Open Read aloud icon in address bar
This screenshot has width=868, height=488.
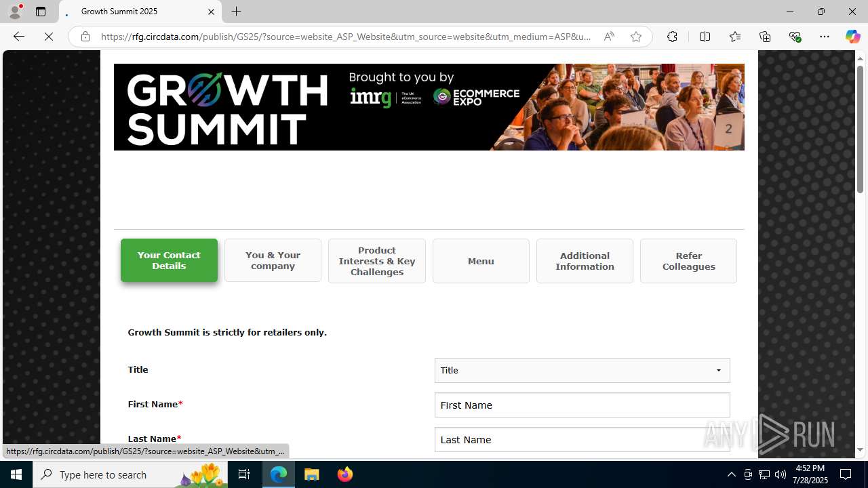tap(609, 37)
